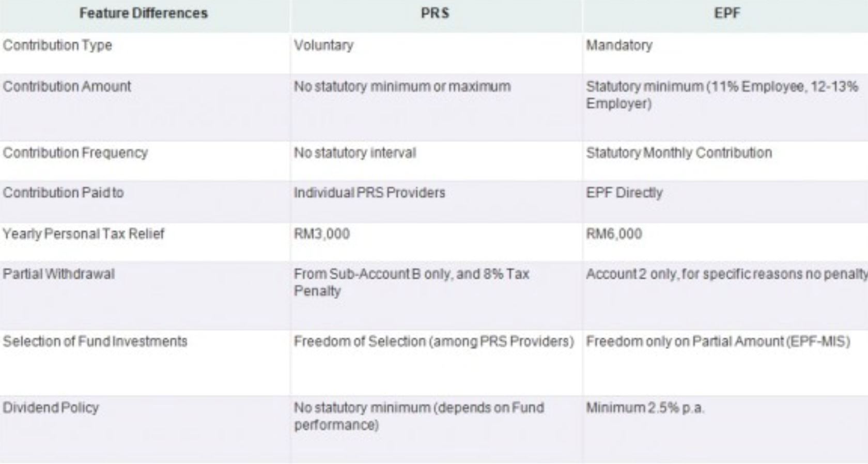
Task: Click "Freedom of Selection (among PRS Providers)"
Action: (434, 342)
